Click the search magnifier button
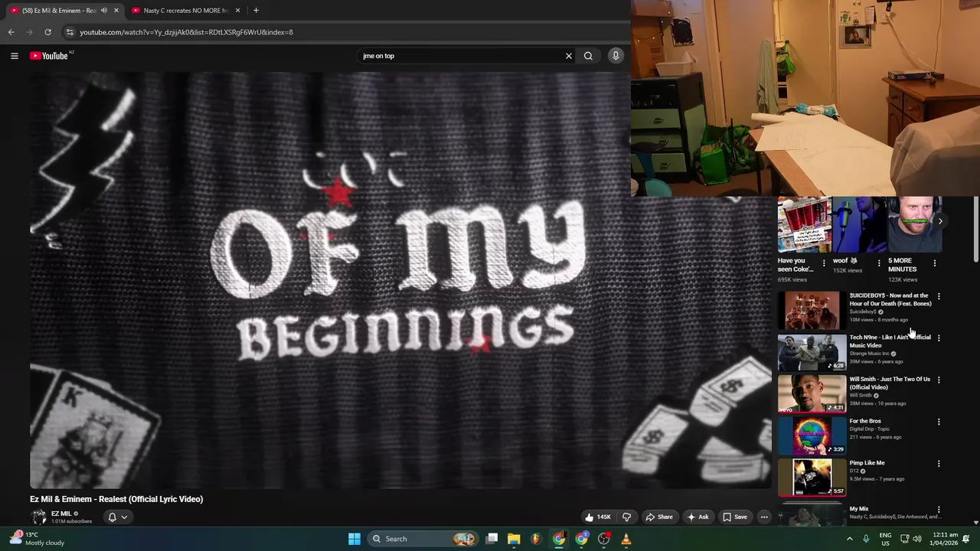 [x=588, y=56]
